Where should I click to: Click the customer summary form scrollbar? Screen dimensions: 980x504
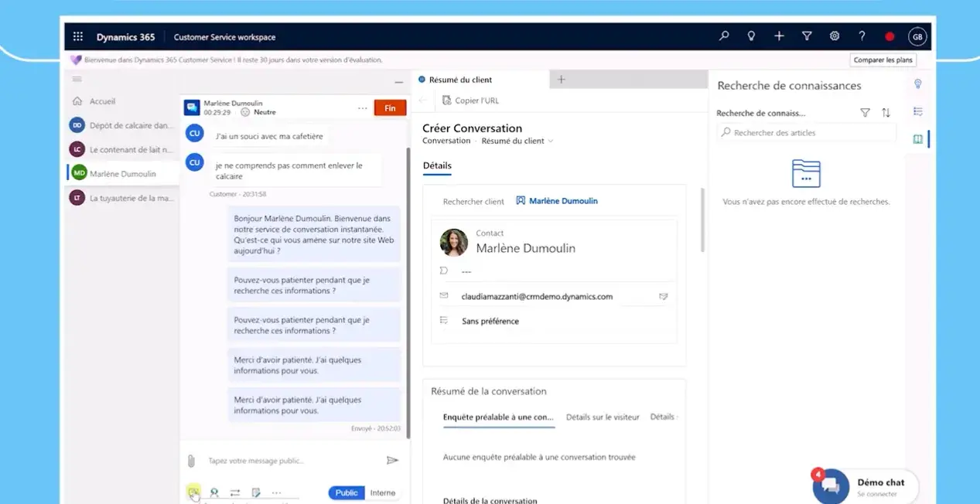pyautogui.click(x=702, y=220)
